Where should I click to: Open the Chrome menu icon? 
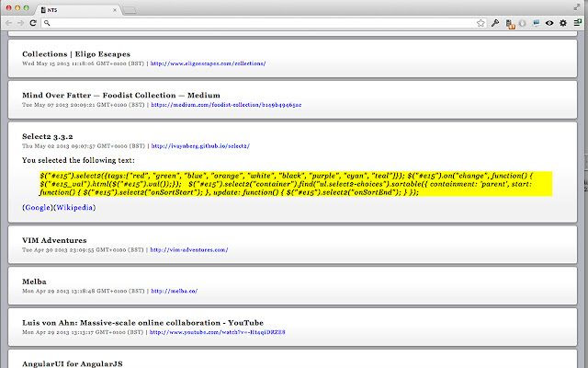tap(577, 23)
